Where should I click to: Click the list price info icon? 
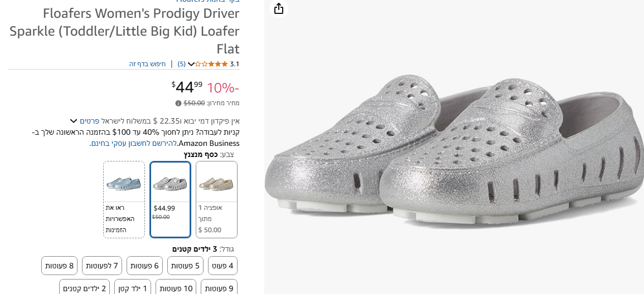coord(178,103)
